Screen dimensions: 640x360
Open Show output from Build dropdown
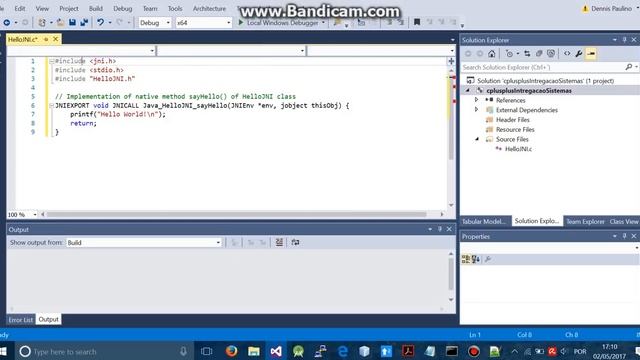144,242
